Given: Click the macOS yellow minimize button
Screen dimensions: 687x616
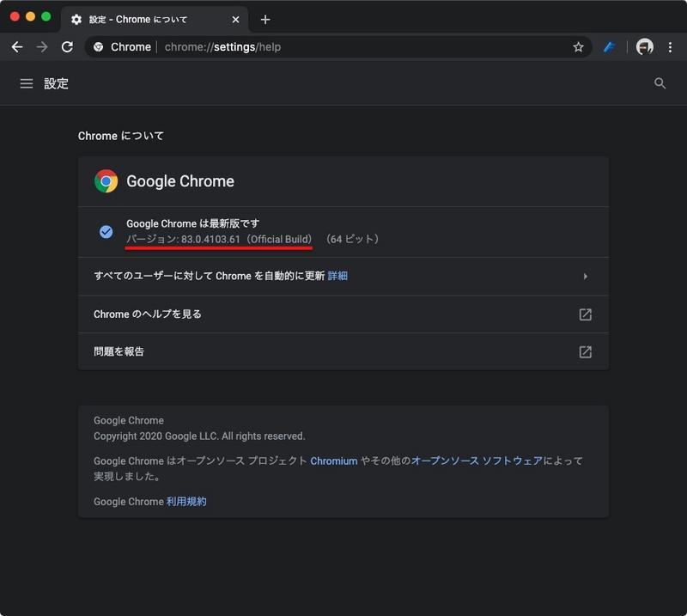Looking at the screenshot, I should pyautogui.click(x=30, y=16).
